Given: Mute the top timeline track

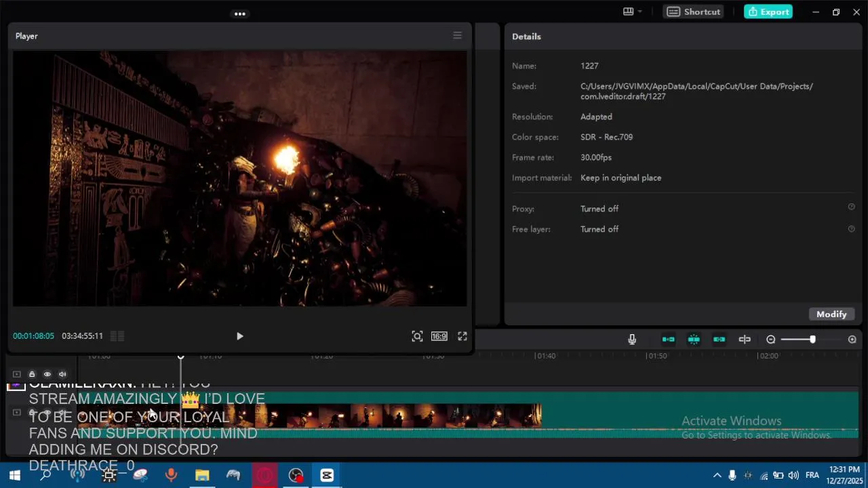Looking at the screenshot, I should pyautogui.click(x=62, y=374).
